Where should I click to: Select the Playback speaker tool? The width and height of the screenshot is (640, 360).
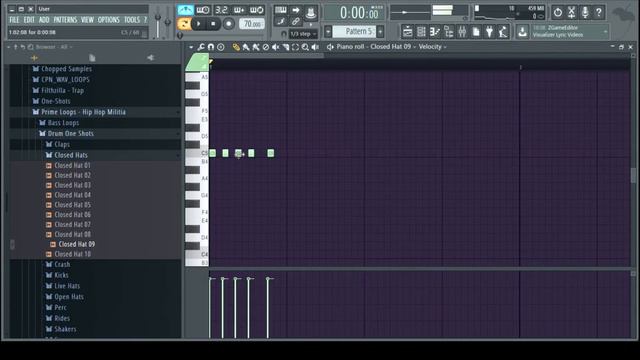pos(315,47)
